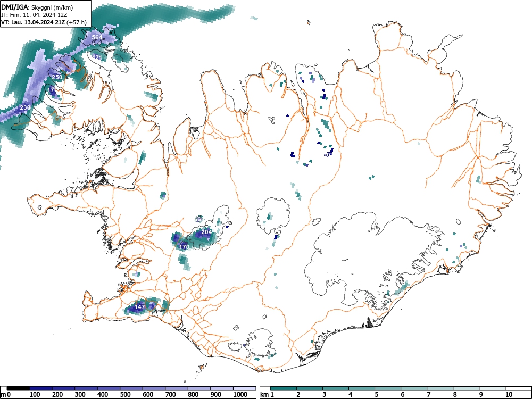Click the '1000' meters legend tick label

click(x=240, y=395)
